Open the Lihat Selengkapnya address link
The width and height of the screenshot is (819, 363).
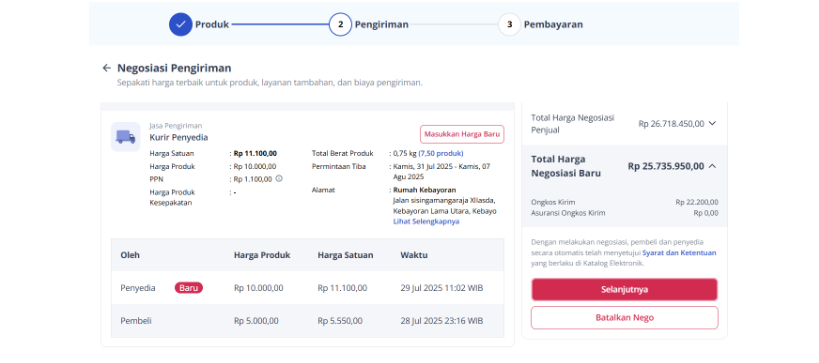[426, 221]
